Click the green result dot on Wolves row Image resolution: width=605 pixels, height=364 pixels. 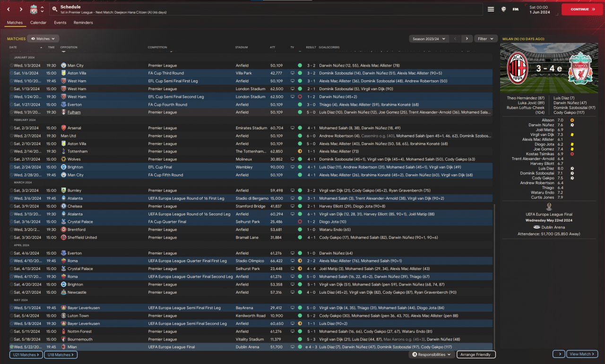[x=300, y=159]
